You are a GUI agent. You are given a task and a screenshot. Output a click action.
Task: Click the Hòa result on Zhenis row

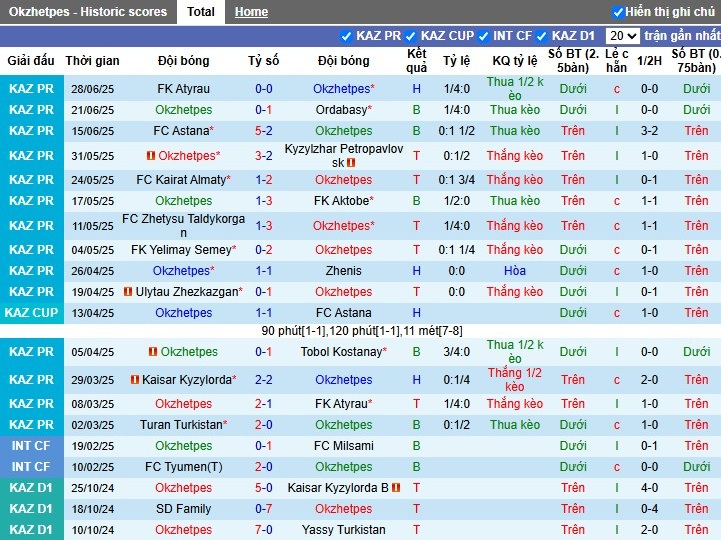pyautogui.click(x=515, y=270)
